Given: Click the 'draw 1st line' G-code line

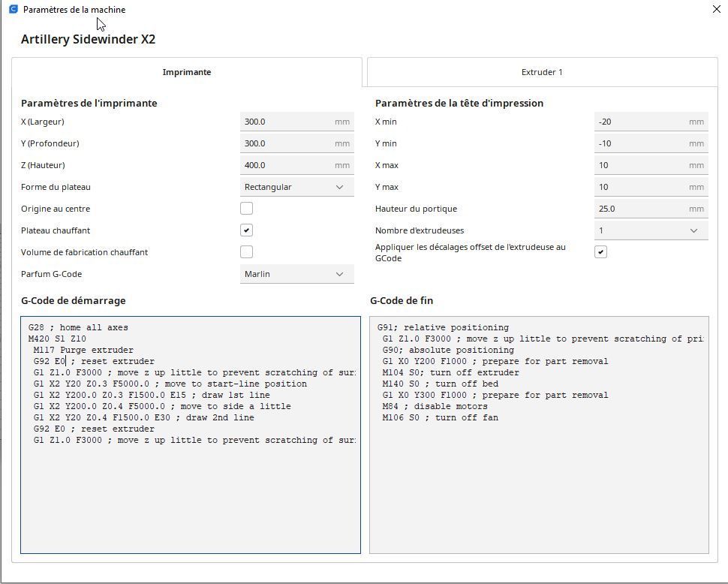Looking at the screenshot, I should [152, 395].
